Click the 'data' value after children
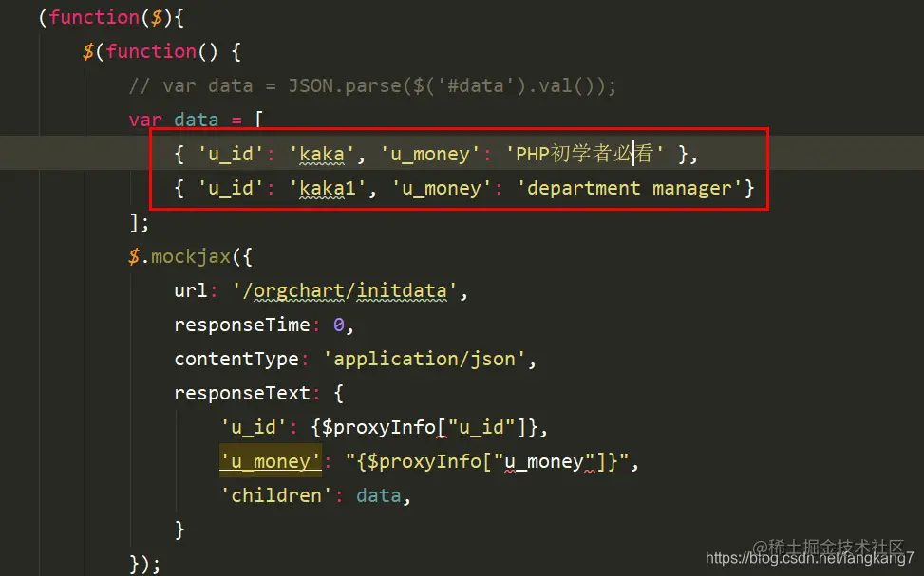Screen dimensions: 924x576 click(378, 495)
